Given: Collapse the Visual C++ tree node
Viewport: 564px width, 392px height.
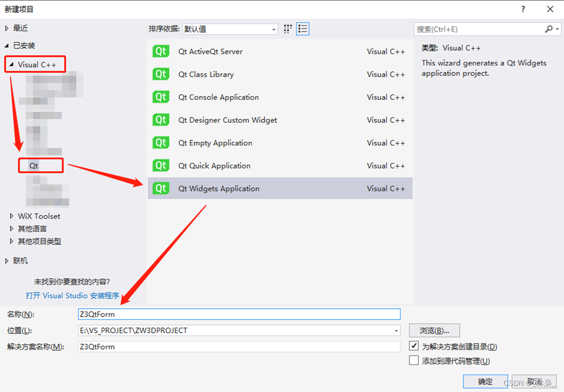Looking at the screenshot, I should tap(12, 65).
